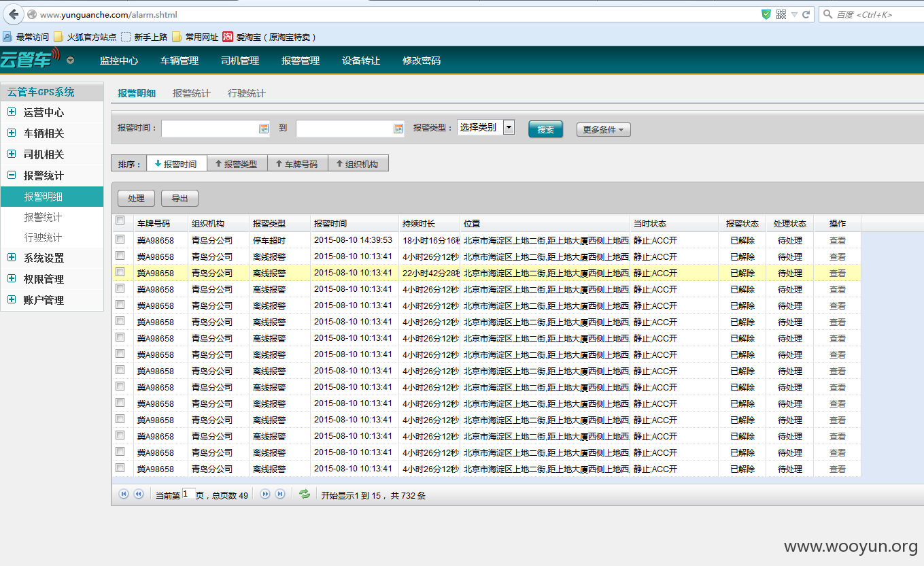Sort by 报警时间 in the sort bar
The image size is (924, 566).
click(177, 163)
